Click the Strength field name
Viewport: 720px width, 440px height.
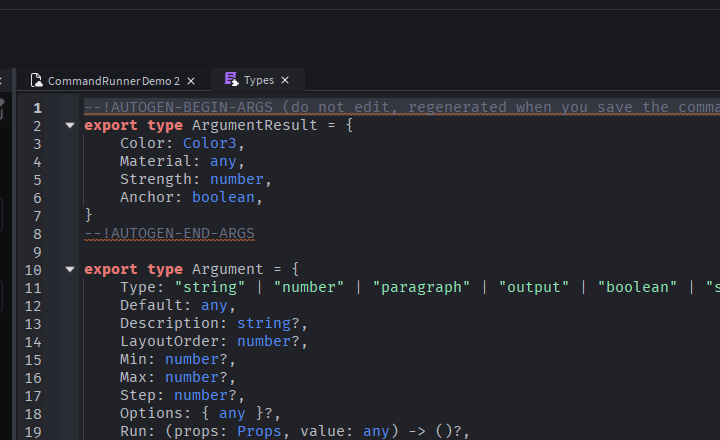point(156,179)
